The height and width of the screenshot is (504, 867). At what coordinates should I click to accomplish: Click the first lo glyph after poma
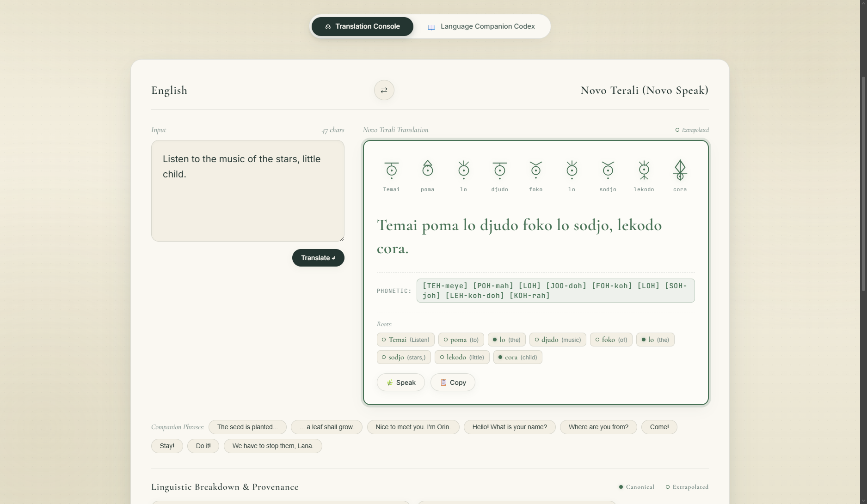(x=464, y=170)
